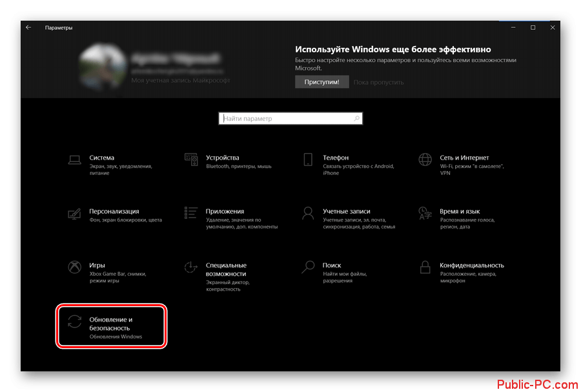Click the Приступим! button

click(321, 82)
